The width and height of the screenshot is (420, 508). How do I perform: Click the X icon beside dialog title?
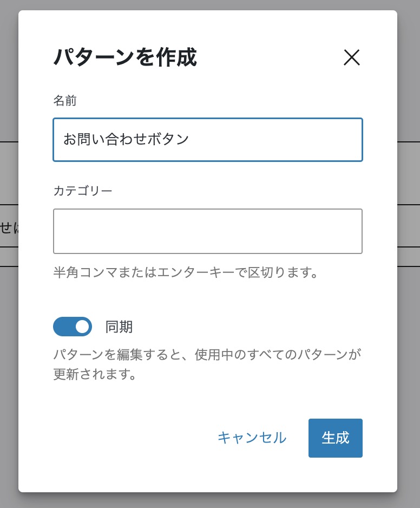[352, 57]
